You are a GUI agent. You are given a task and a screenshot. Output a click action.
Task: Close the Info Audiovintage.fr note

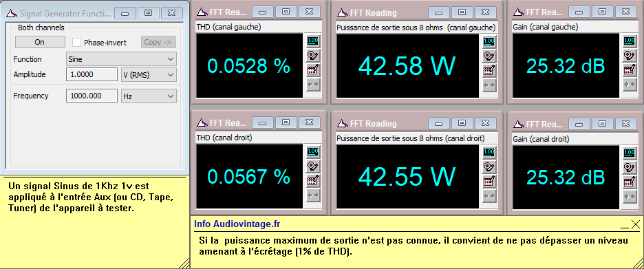[x=635, y=224]
